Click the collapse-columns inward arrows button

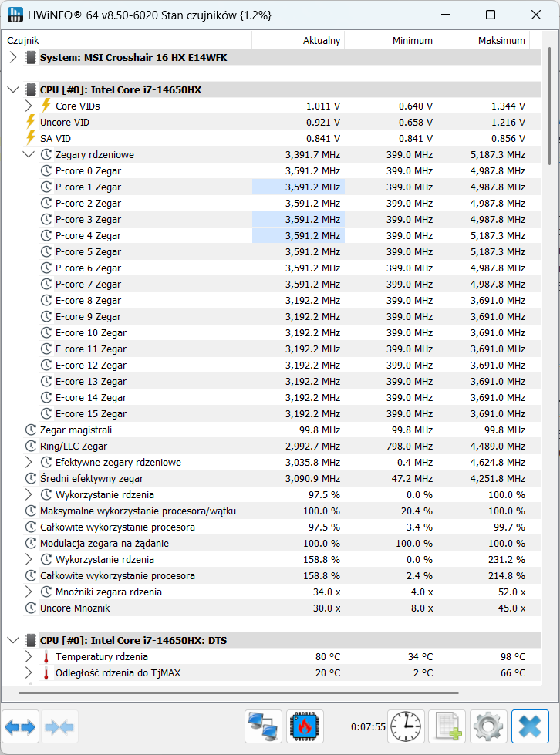pyautogui.click(x=59, y=726)
